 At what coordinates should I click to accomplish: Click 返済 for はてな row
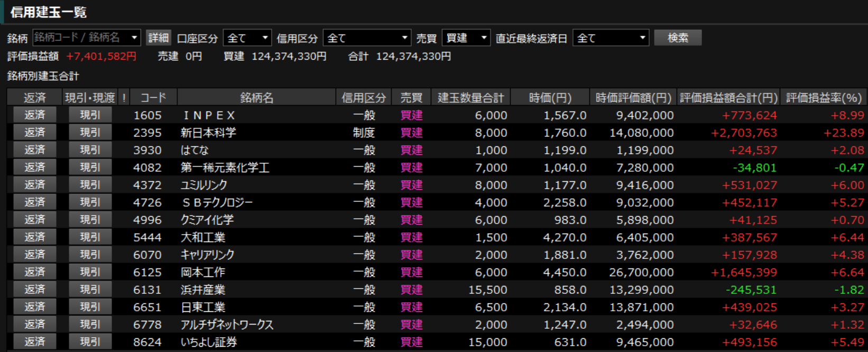(35, 150)
